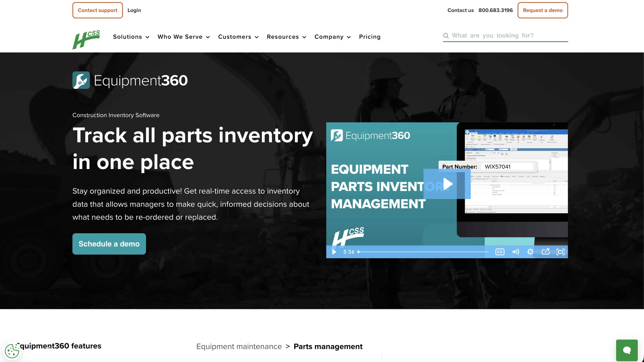Image resolution: width=644 pixels, height=362 pixels.
Task: Click the Schedule a demo button
Action: (x=109, y=244)
